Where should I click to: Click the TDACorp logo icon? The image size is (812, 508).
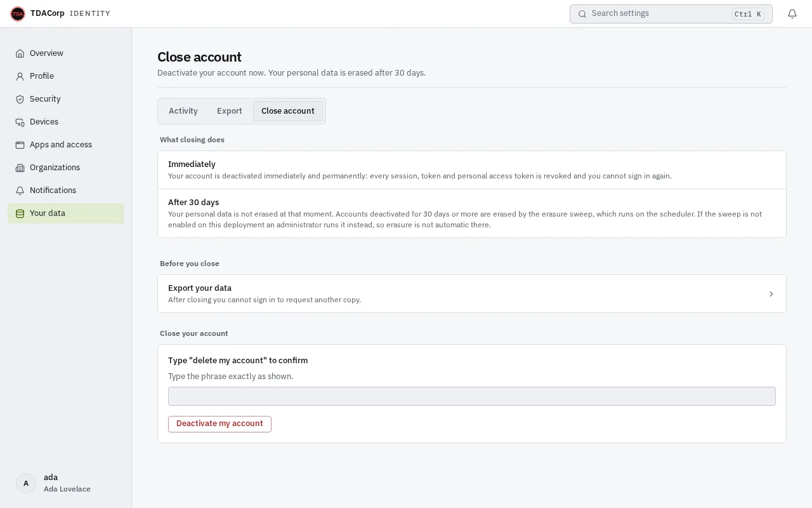(18, 13)
